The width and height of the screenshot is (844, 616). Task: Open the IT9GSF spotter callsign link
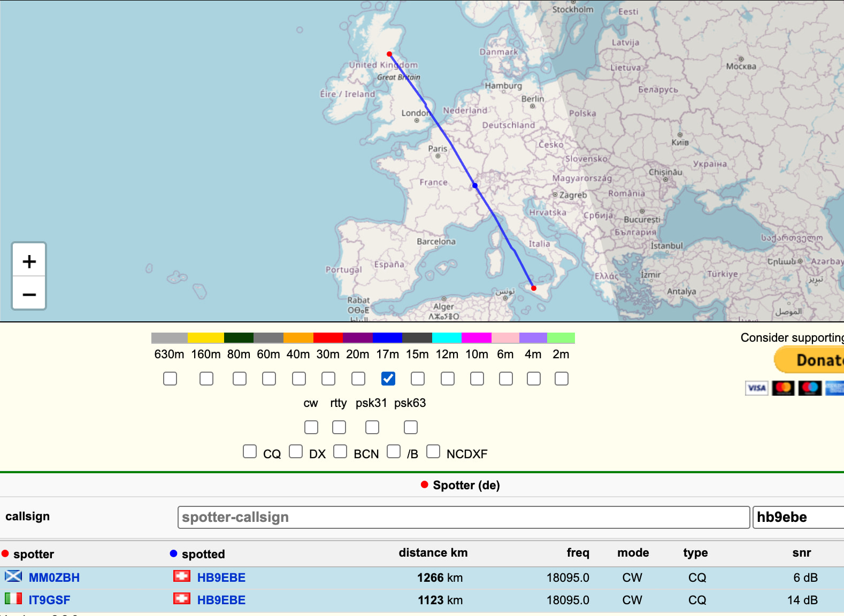click(x=49, y=600)
